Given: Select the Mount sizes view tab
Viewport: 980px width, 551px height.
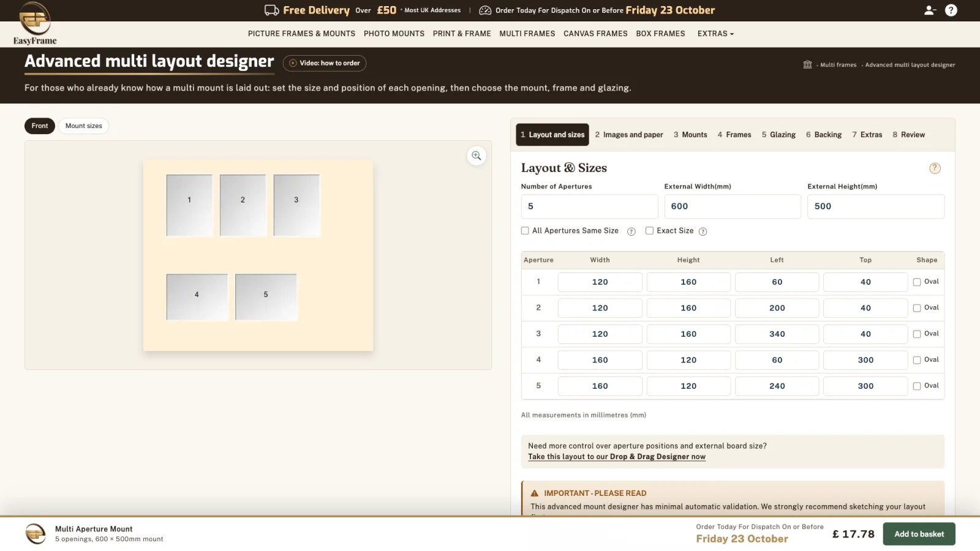Looking at the screenshot, I should click(x=84, y=126).
